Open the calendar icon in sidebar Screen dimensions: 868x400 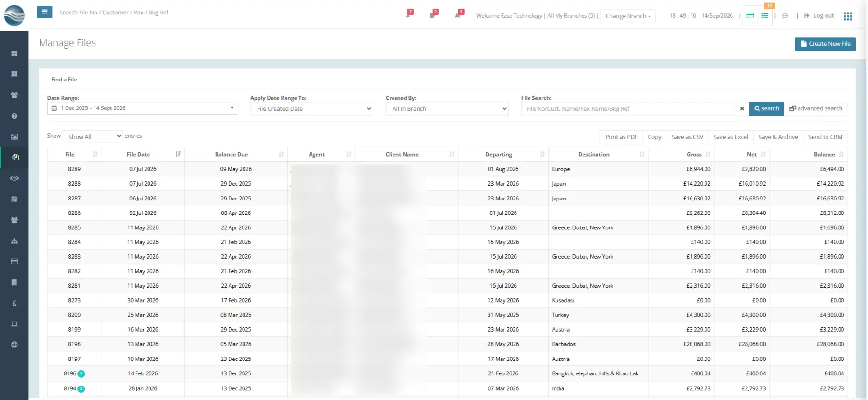pos(14,199)
